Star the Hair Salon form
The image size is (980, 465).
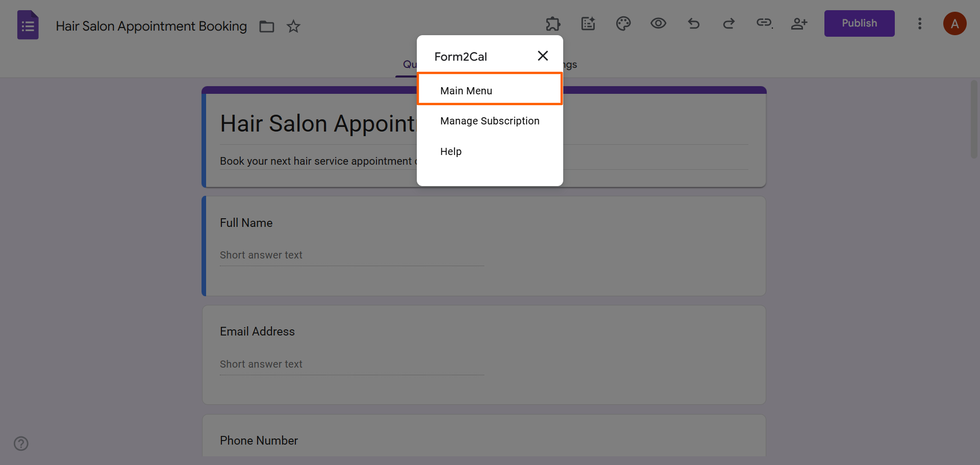(x=293, y=26)
